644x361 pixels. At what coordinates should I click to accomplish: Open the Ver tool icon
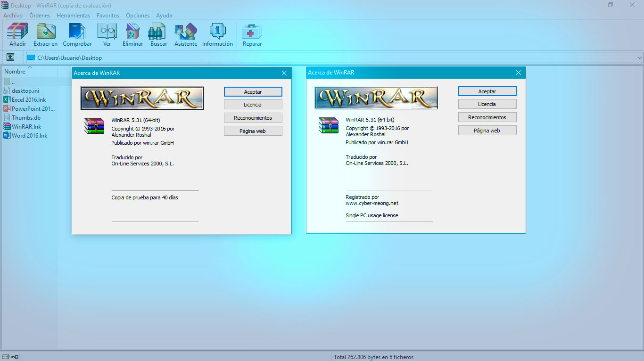[x=107, y=33]
